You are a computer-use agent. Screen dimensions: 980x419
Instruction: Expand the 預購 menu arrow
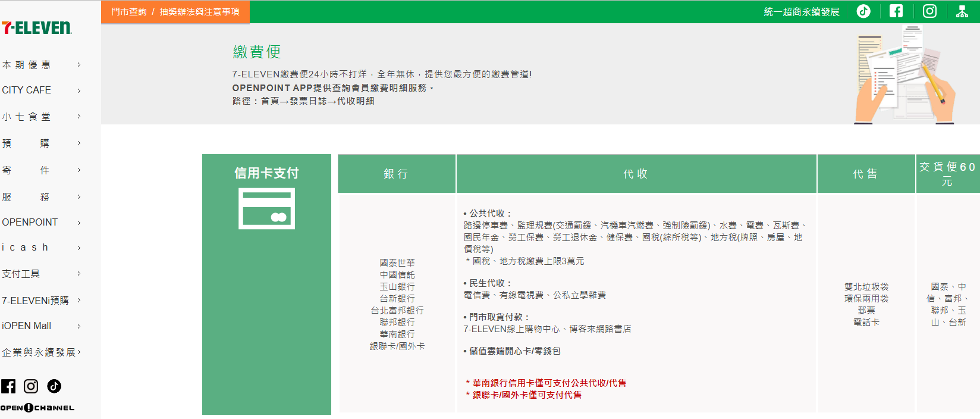(x=79, y=143)
